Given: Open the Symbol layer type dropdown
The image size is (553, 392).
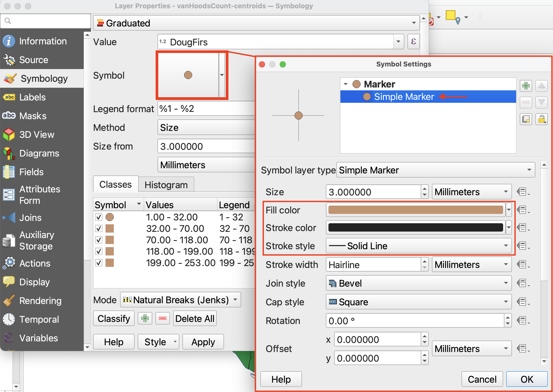Looking at the screenshot, I should tap(436, 170).
